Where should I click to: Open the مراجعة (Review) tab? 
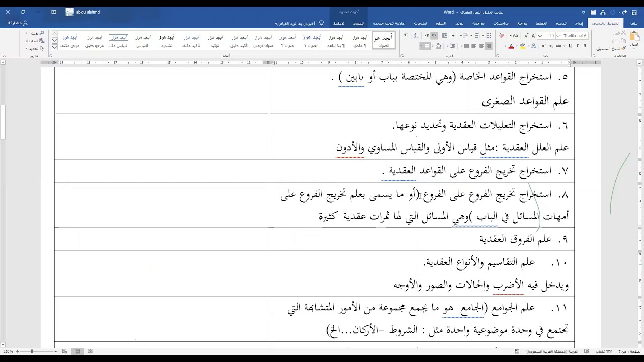(x=478, y=23)
